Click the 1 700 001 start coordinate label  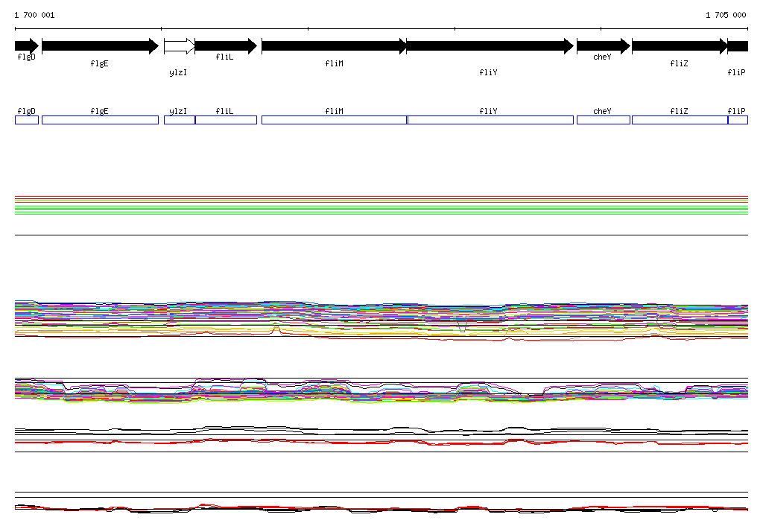(34, 15)
